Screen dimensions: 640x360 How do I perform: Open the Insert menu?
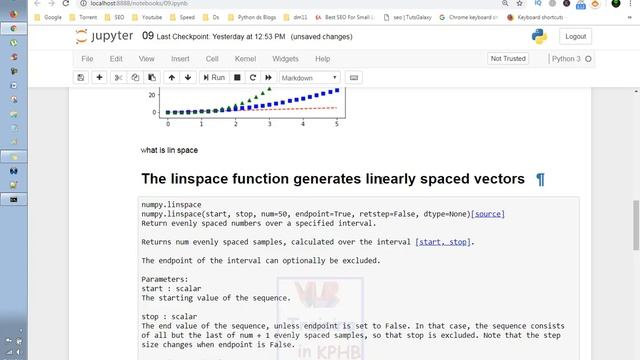pyautogui.click(x=180, y=59)
